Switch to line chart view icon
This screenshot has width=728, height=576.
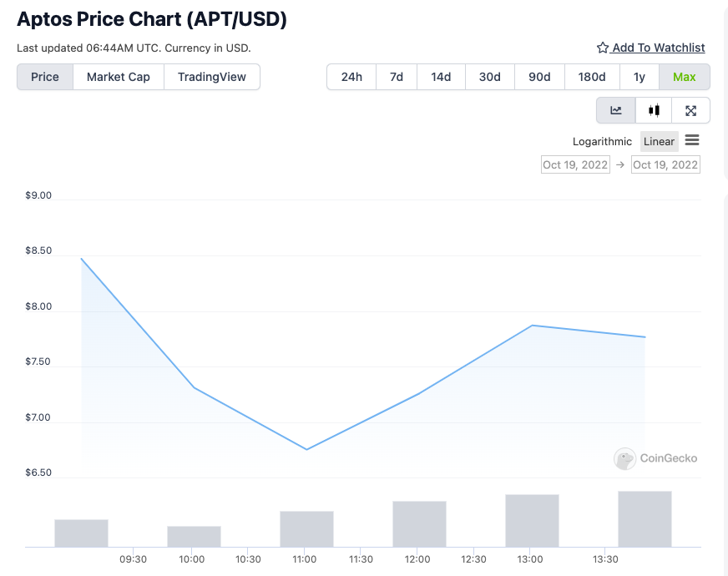point(616,110)
